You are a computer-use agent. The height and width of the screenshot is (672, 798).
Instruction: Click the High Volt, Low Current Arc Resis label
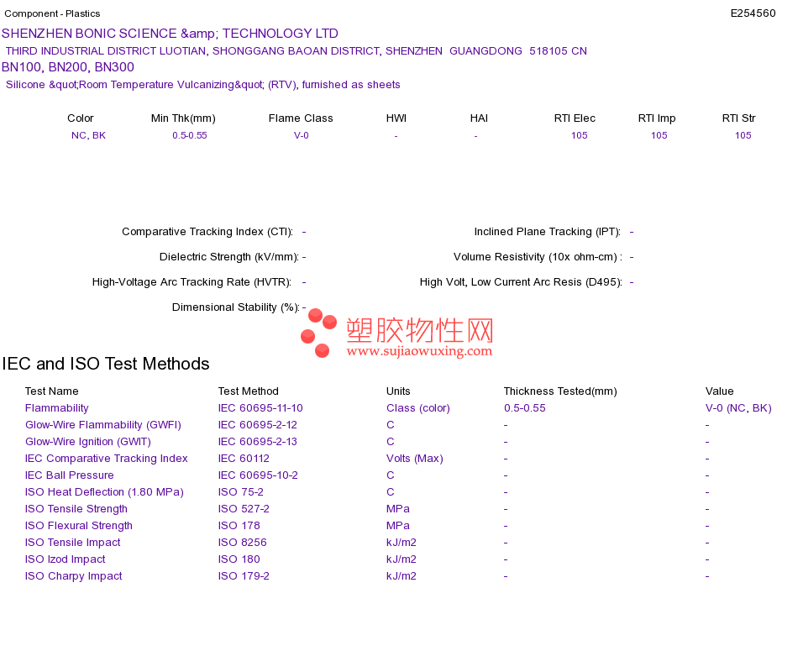521,282
